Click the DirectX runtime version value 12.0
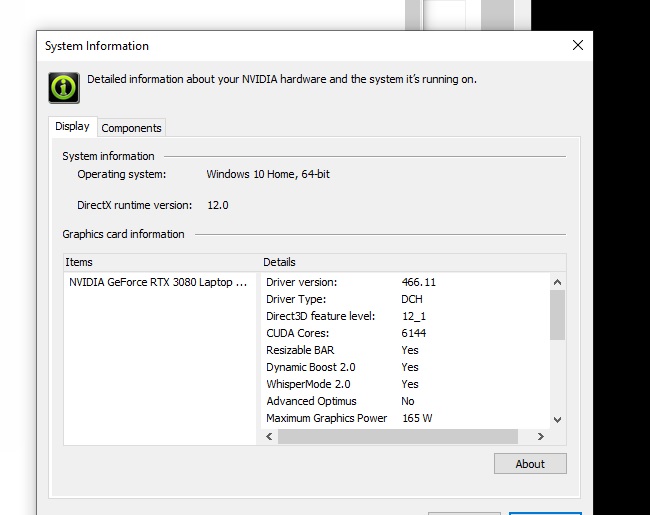Screen dimensions: 650x515 (218, 205)
